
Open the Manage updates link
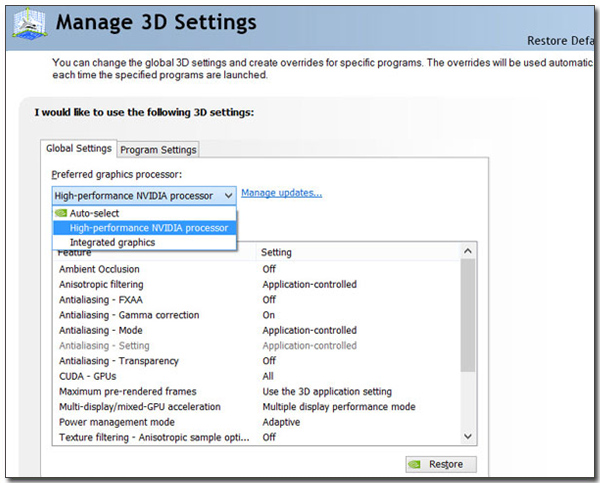coord(281,193)
